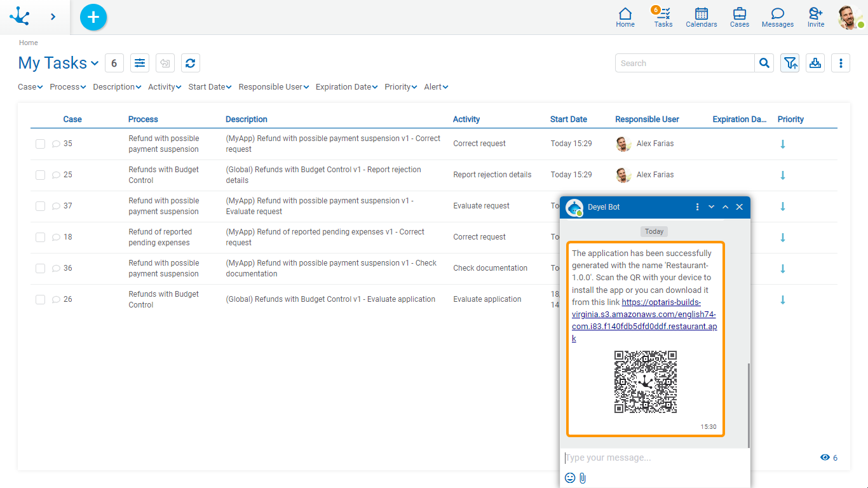The height and width of the screenshot is (488, 868).
Task: Focus the Search input field
Action: 685,63
